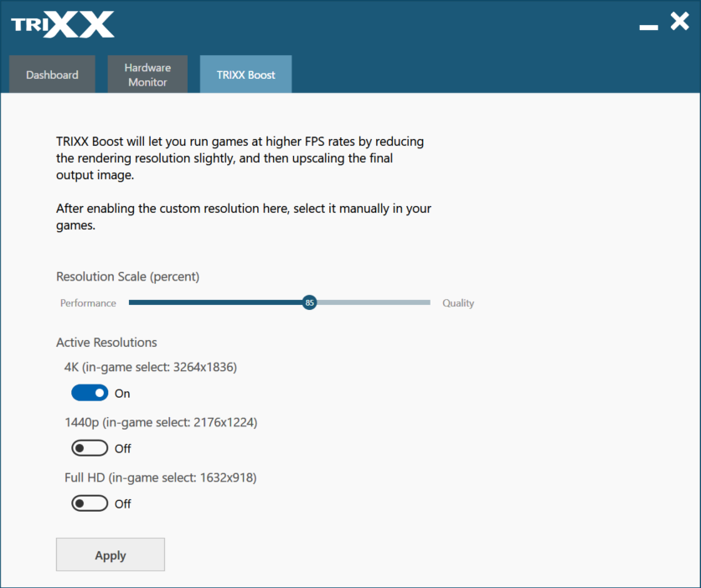Click the resolution scale slider handle at 85

point(309,302)
